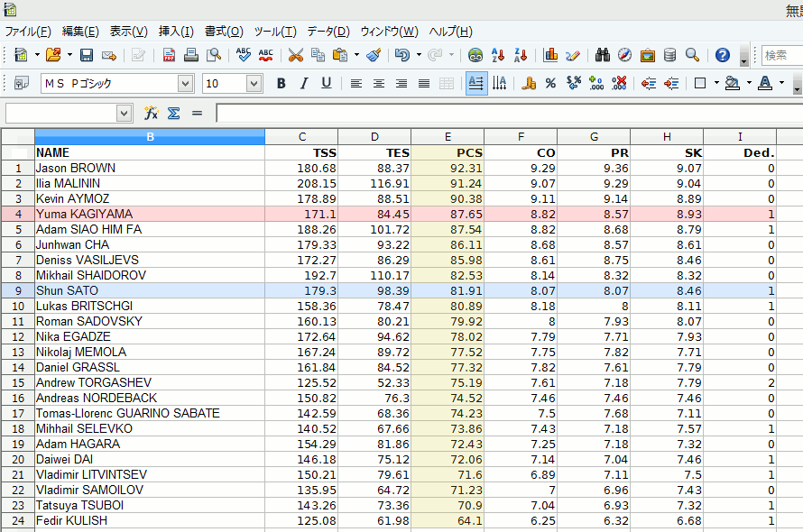
Task: Expand the Undo history arrow
Action: tap(419, 55)
